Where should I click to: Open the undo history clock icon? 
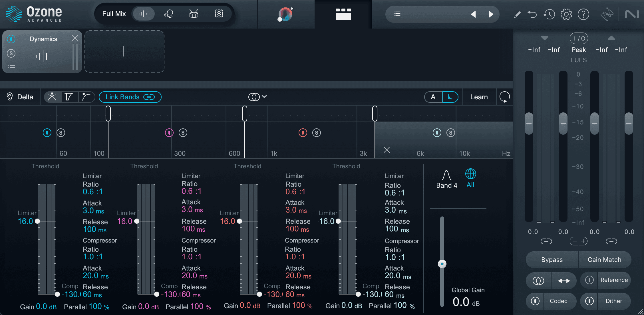[x=549, y=14]
